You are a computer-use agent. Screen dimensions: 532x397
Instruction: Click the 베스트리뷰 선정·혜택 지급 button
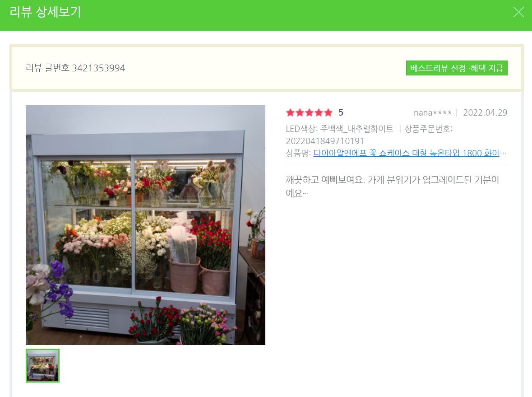point(456,68)
